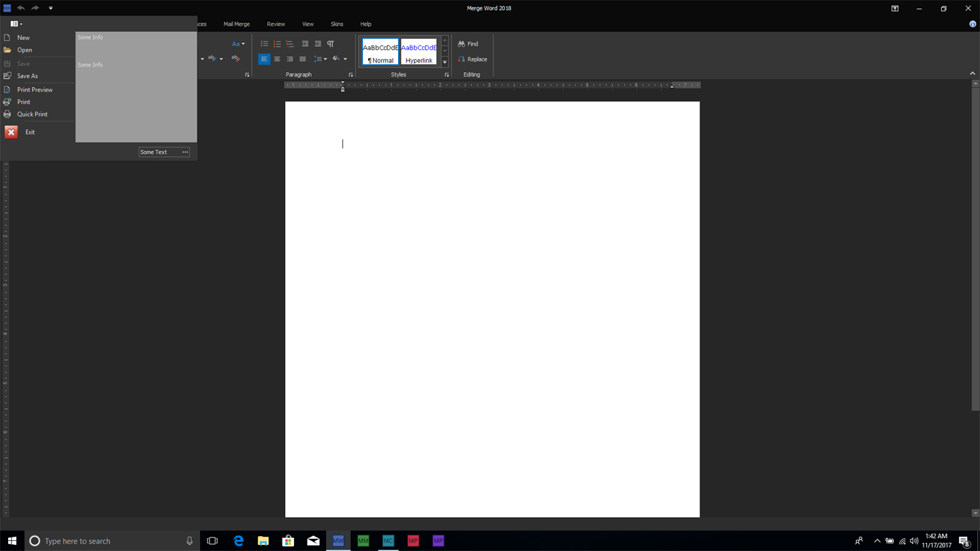Viewport: 980px width, 551px height.
Task: Open File Explorer from the taskbar
Action: point(263,541)
